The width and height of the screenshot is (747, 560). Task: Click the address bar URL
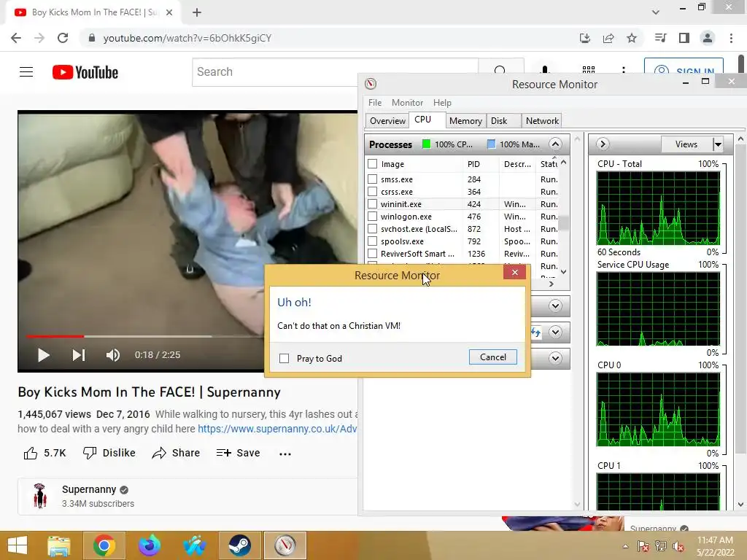187,38
